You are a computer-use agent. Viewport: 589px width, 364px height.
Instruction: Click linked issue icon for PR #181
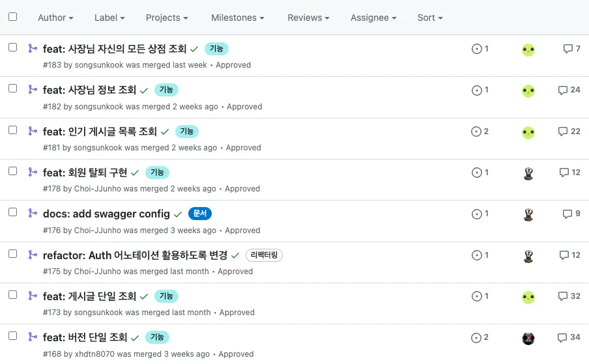point(476,132)
